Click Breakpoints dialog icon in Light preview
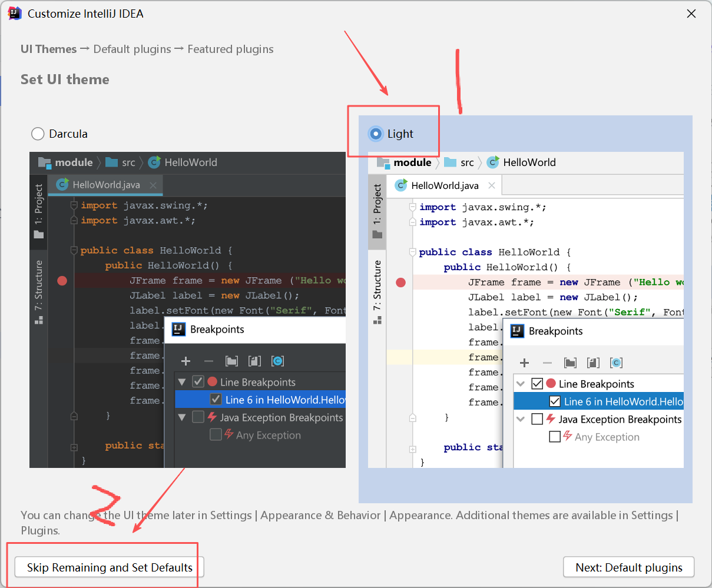The height and width of the screenshot is (588, 712). tap(517, 331)
